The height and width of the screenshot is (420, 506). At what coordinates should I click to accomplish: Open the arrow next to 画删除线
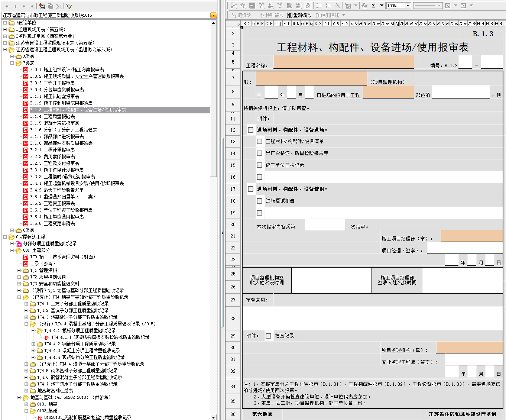[344, 15]
